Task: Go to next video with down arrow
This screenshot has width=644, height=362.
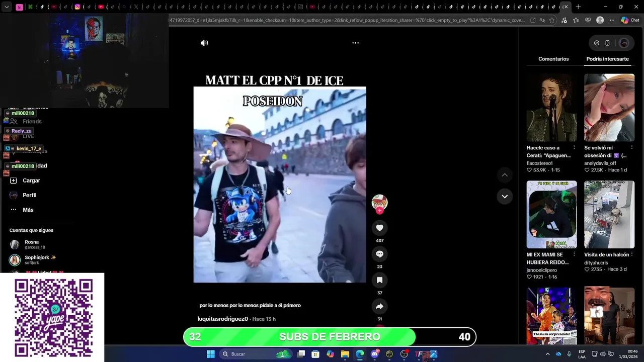Action: [505, 196]
